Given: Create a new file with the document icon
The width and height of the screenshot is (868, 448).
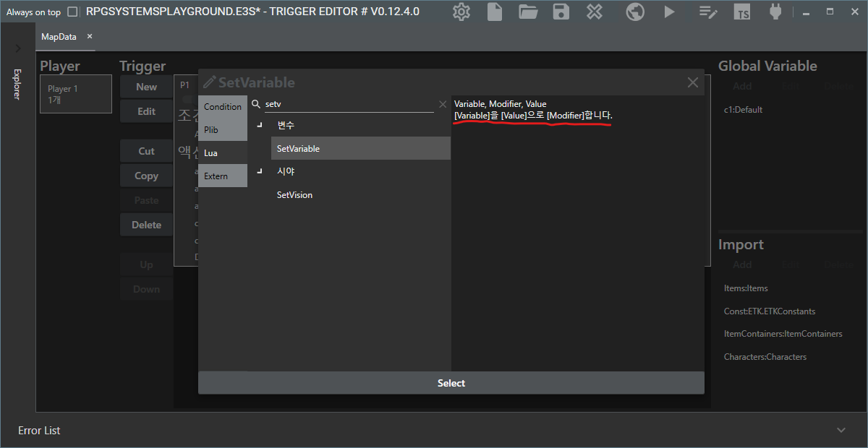Looking at the screenshot, I should (495, 12).
